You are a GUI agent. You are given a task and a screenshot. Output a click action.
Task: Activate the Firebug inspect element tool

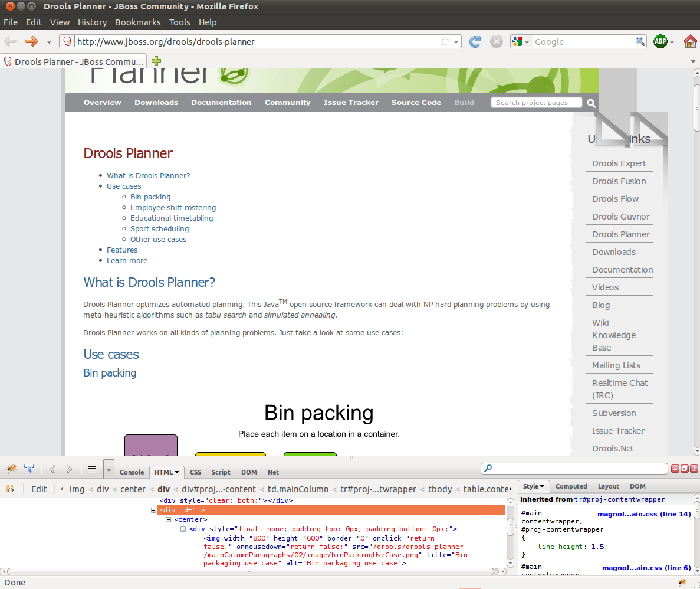pyautogui.click(x=29, y=469)
